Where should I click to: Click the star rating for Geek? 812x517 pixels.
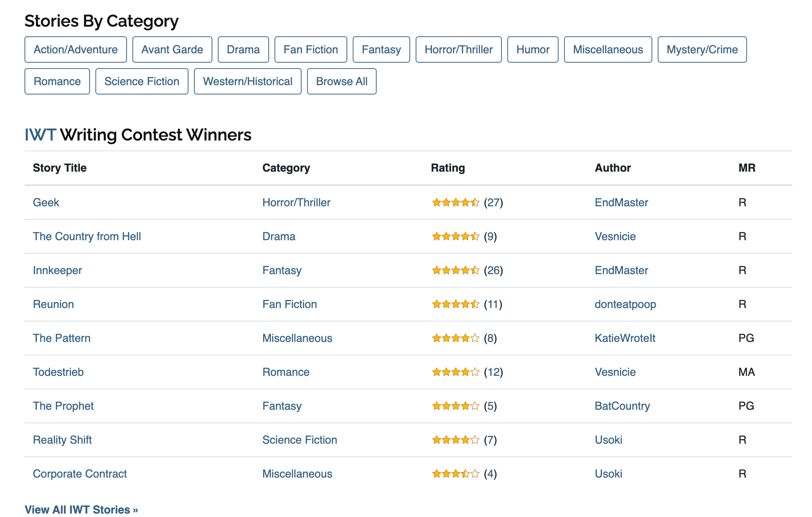pos(455,202)
